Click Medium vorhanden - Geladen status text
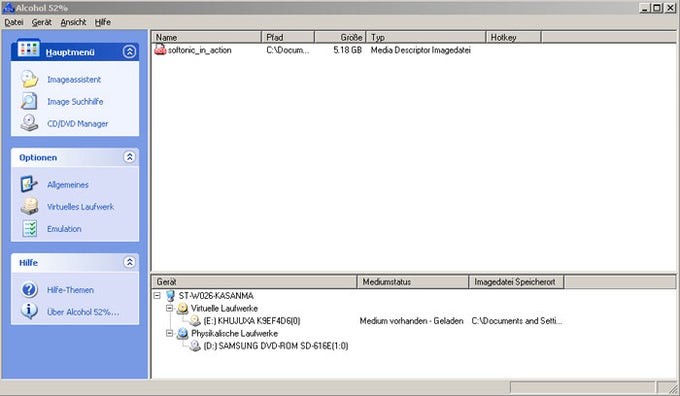 tap(412, 321)
